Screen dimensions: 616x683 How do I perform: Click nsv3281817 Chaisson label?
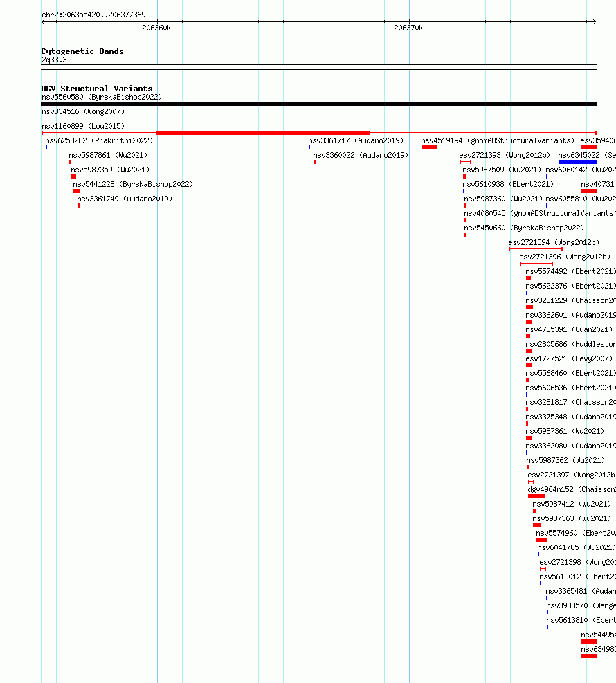[571, 402]
